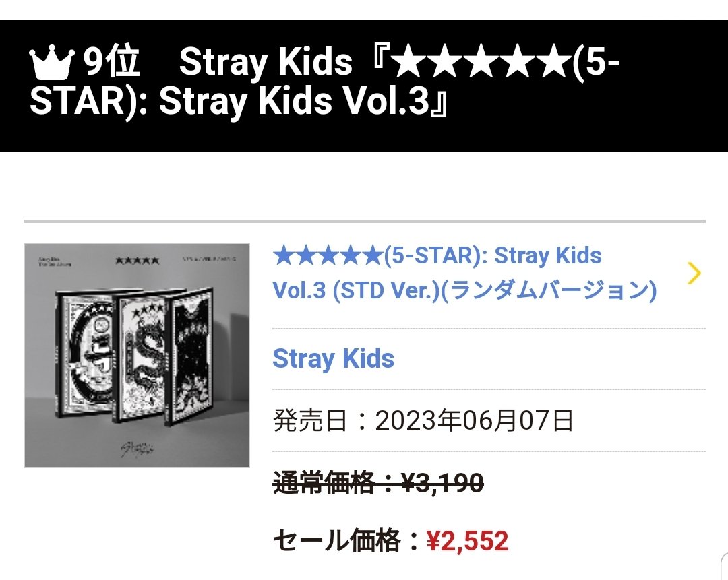Image resolution: width=728 pixels, height=580 pixels.
Task: Click the Stray Kids signature logo on the thumbnail
Action: coord(138,449)
